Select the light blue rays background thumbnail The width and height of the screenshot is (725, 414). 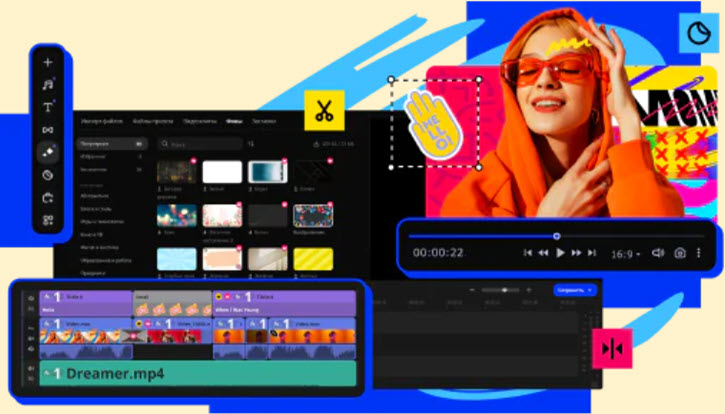tap(177, 259)
